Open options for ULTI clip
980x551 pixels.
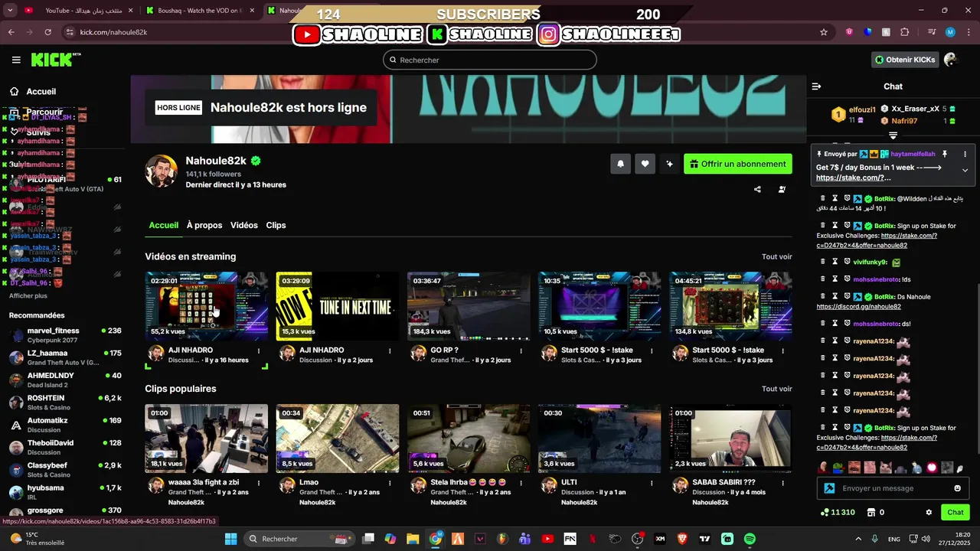(x=652, y=484)
